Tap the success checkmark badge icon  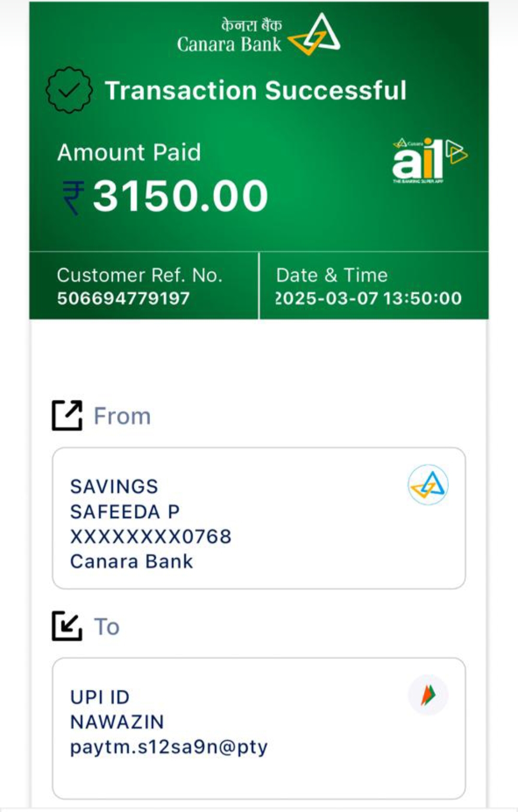69,90
